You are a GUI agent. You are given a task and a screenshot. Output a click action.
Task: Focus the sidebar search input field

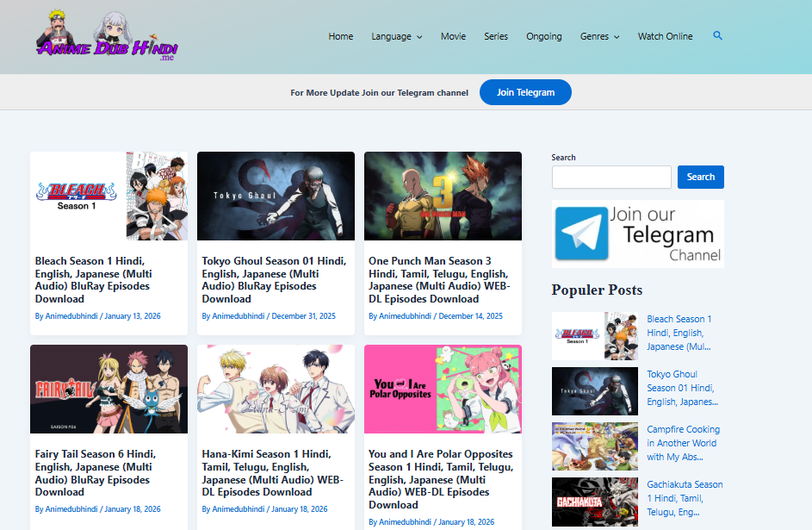pyautogui.click(x=611, y=177)
